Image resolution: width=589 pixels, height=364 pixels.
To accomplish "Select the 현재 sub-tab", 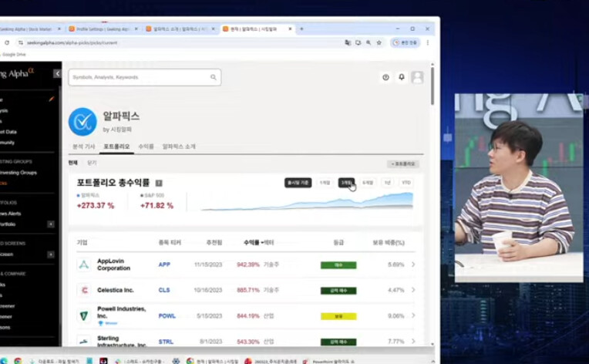I will click(x=73, y=163).
